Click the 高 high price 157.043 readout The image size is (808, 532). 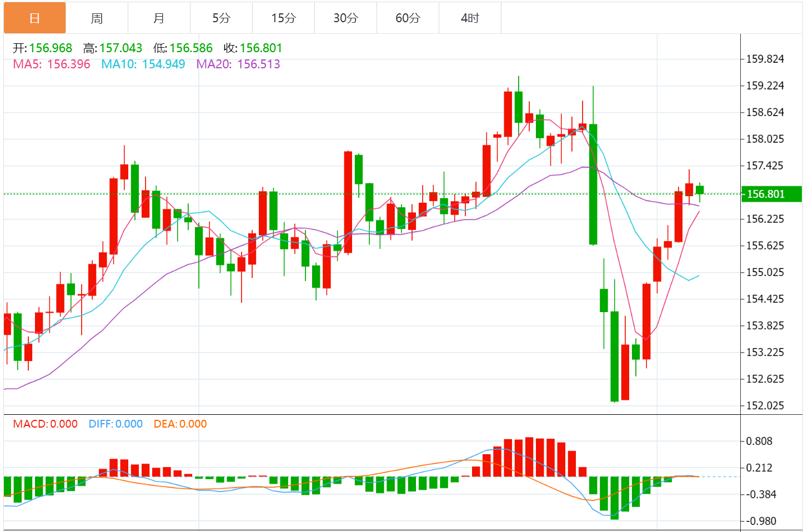113,48
